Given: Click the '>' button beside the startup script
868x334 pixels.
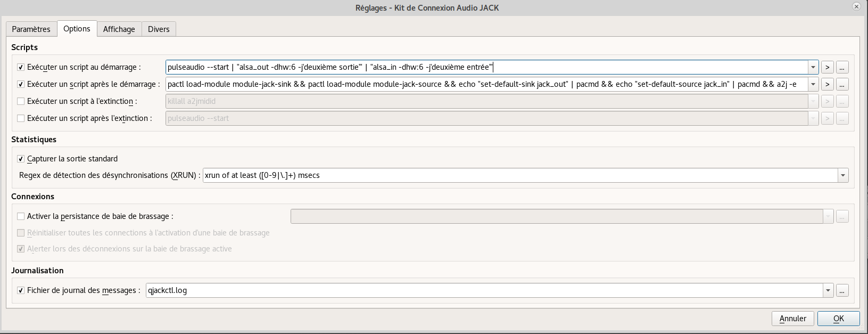Looking at the screenshot, I should [827, 67].
